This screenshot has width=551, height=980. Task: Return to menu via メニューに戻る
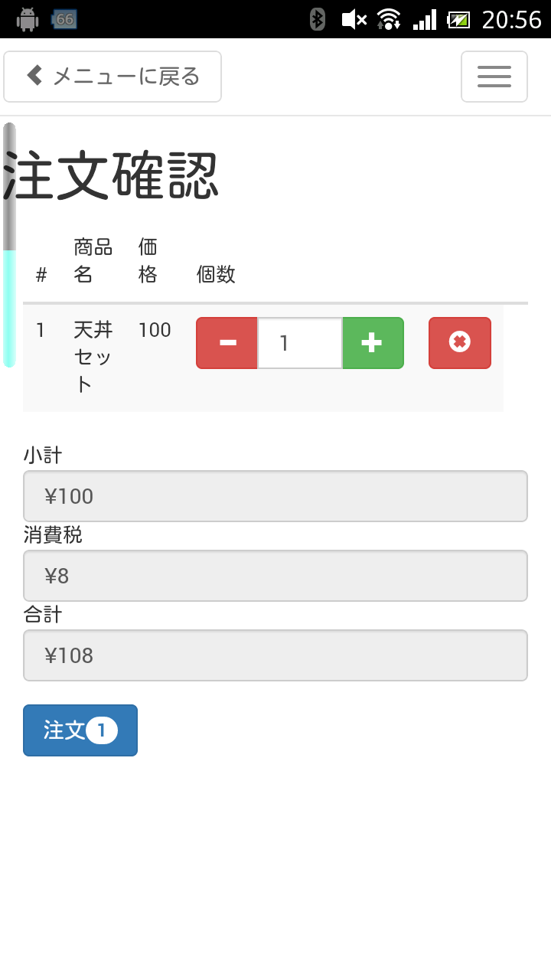[x=112, y=77]
